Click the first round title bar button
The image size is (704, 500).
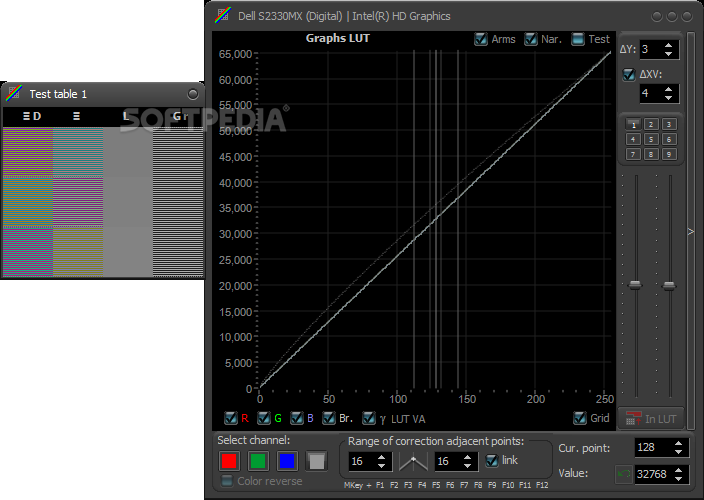coord(656,17)
